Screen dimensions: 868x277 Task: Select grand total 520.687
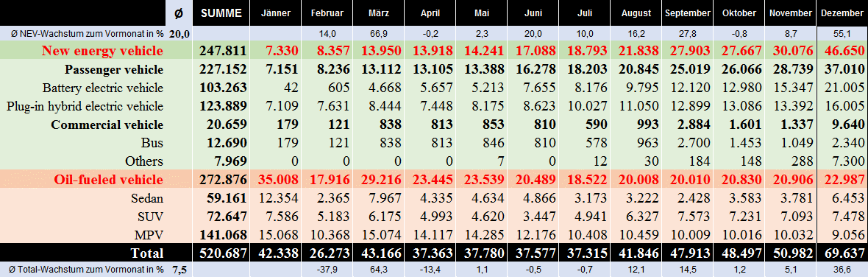pyautogui.click(x=223, y=253)
